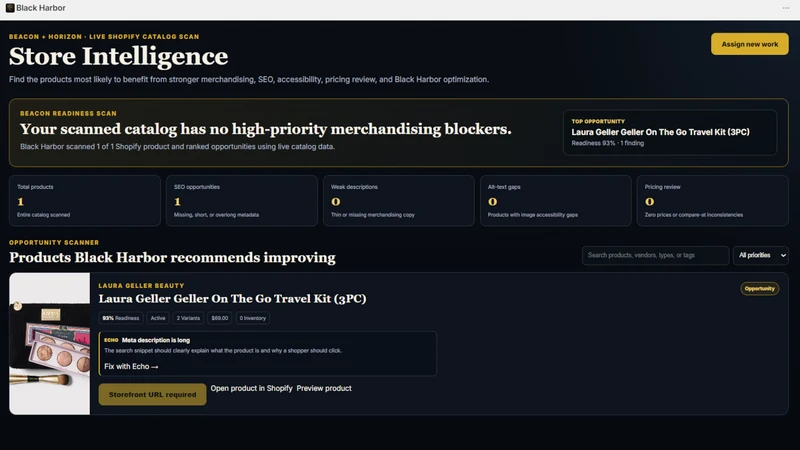
Task: Open the three-dot menu in title bar
Action: point(786,8)
